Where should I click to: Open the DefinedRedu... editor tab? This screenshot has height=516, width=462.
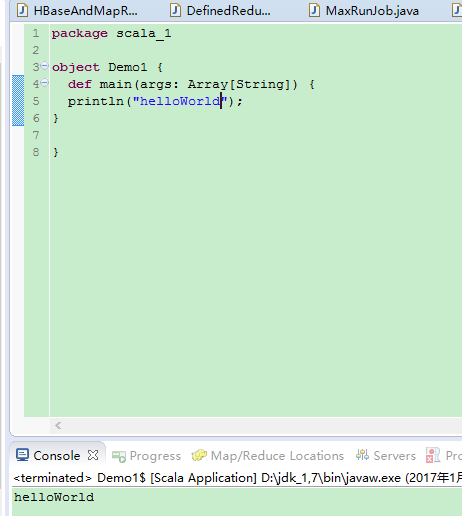point(221,11)
